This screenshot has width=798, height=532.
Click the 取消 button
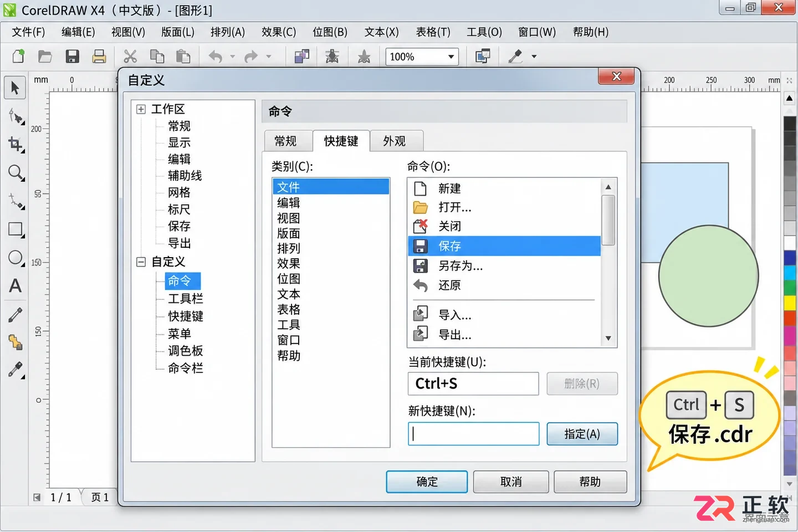(511, 482)
